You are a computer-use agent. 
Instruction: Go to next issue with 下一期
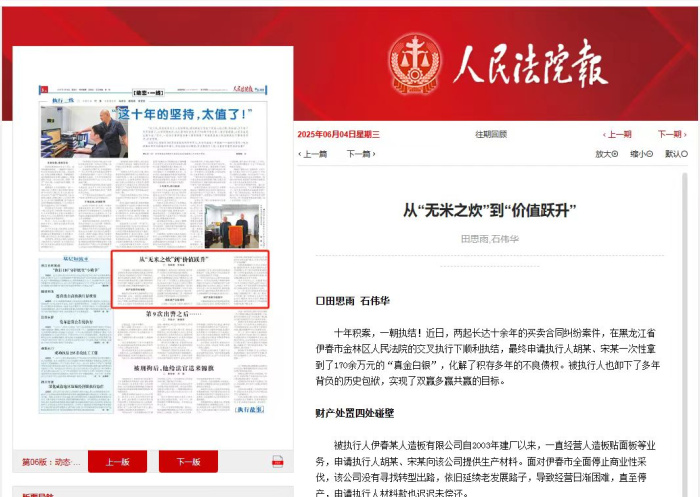pyautogui.click(x=671, y=134)
